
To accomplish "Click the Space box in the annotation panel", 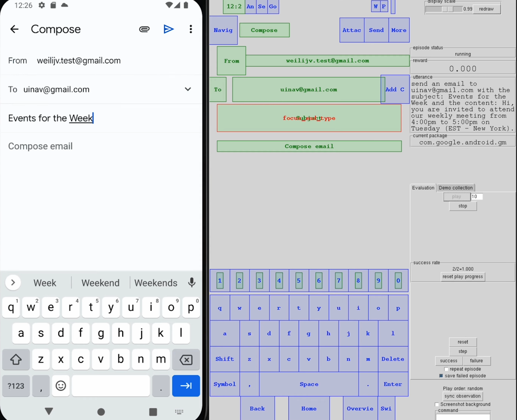I will coord(309,384).
